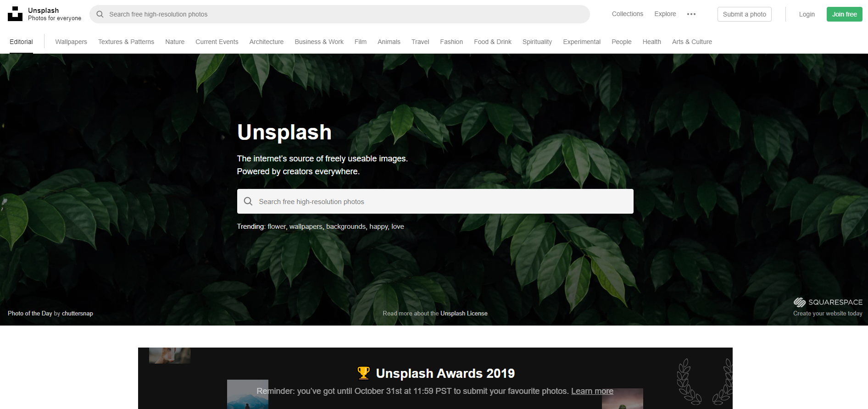The width and height of the screenshot is (868, 409).
Task: Click the magnifier icon in top search bar
Action: click(100, 14)
